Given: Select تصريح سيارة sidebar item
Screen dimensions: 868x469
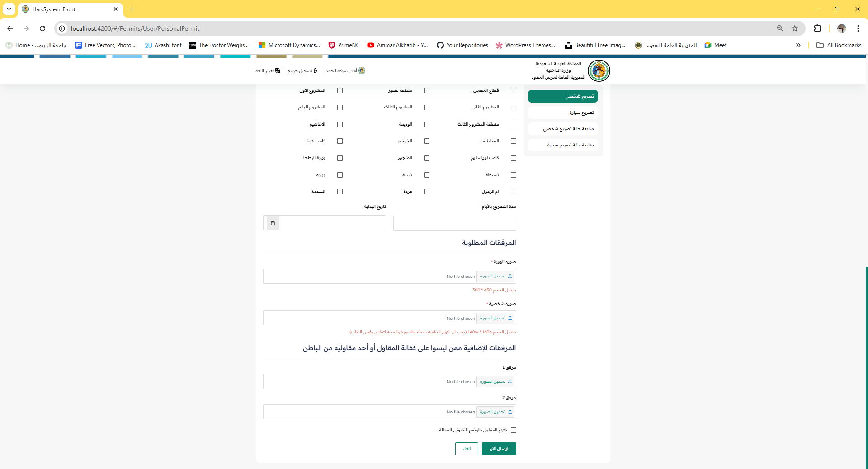Looking at the screenshot, I should [563, 113].
